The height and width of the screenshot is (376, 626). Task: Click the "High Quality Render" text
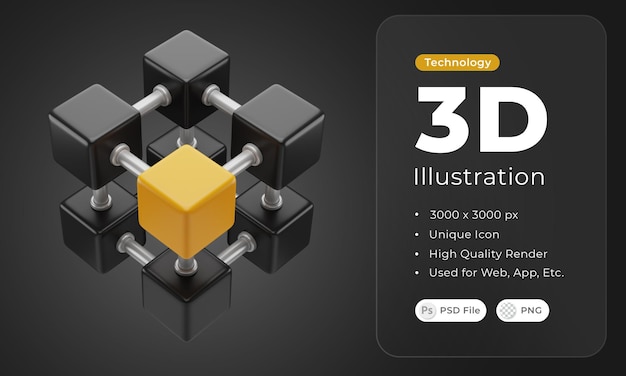pos(488,254)
